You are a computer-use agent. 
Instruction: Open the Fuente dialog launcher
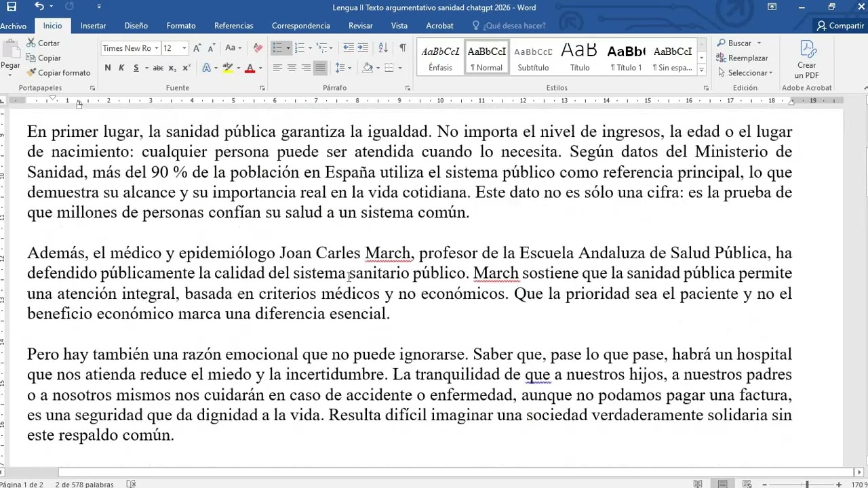pos(262,88)
